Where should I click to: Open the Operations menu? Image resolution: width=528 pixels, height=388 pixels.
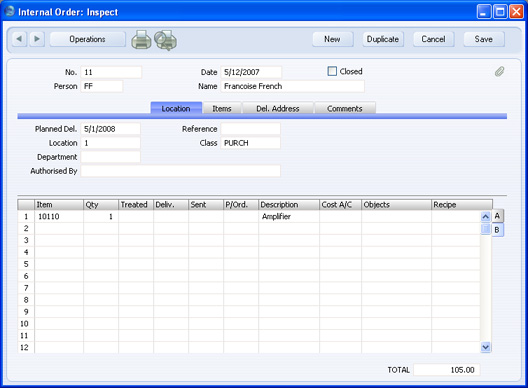point(88,39)
